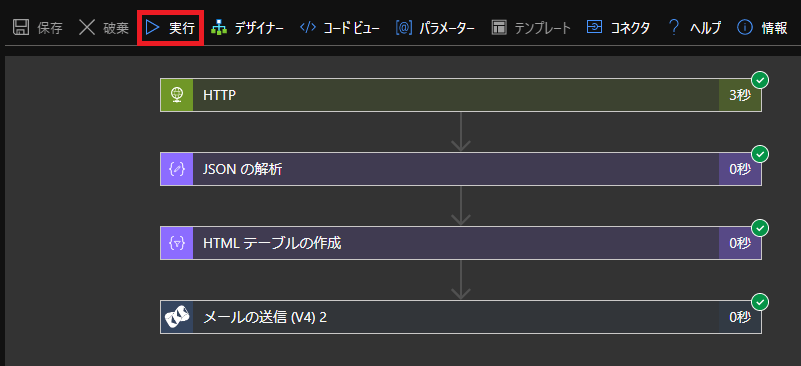The width and height of the screenshot is (801, 366).
Task: Click the 3秒 duration on HTTP step
Action: 740,96
